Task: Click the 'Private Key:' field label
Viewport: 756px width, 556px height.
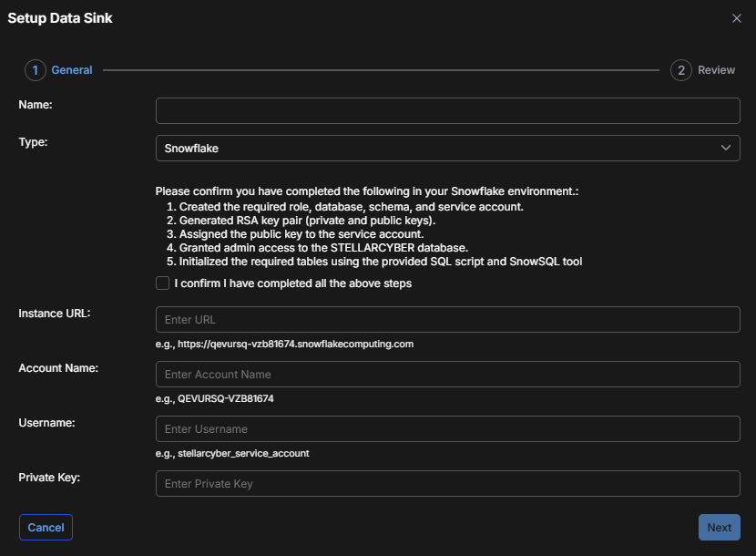Action: coord(49,478)
